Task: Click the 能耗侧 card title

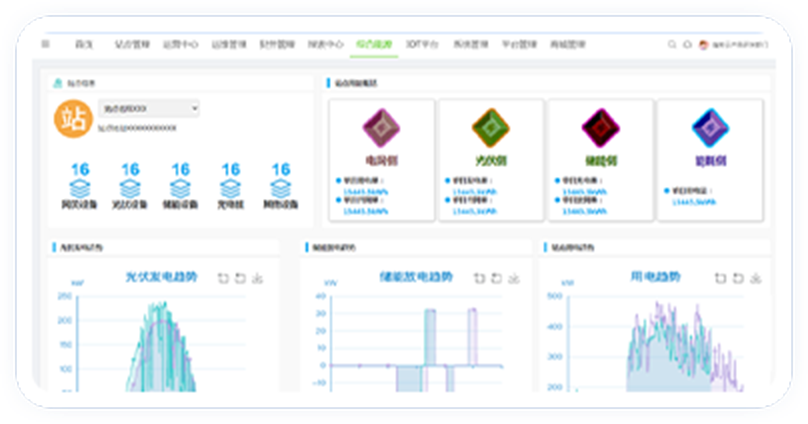Action: pyautogui.click(x=710, y=161)
